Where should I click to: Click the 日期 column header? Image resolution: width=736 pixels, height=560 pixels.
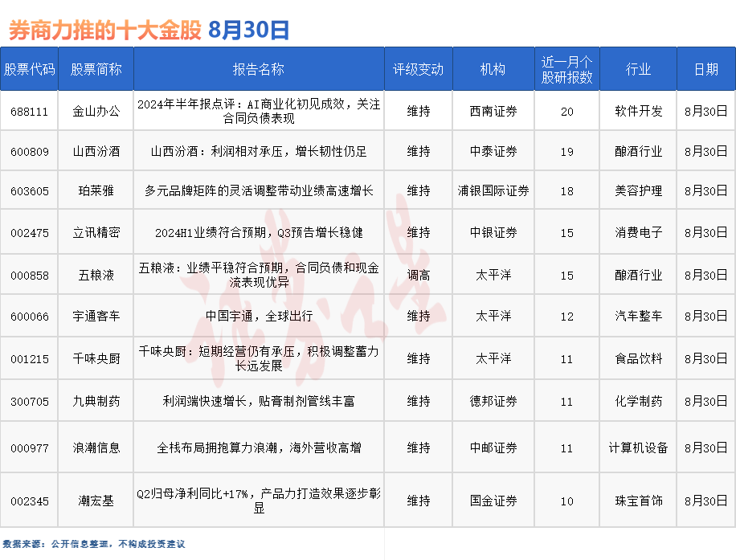point(705,69)
